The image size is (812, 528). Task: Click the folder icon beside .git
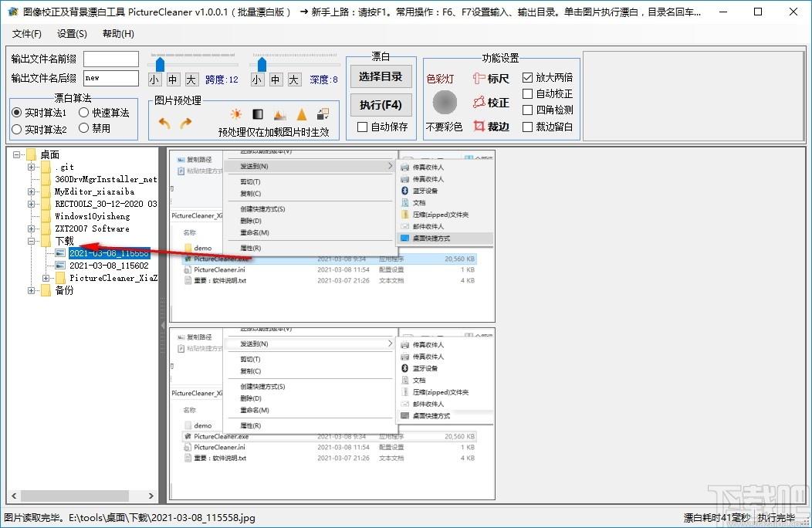[46, 167]
